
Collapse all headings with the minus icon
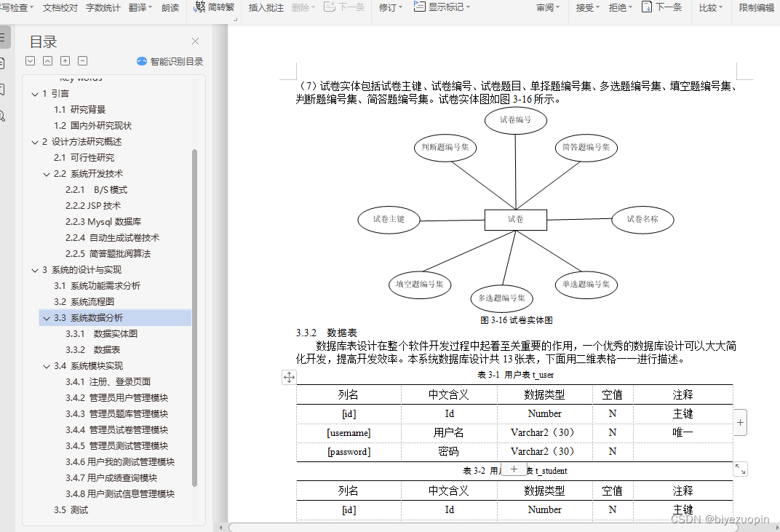click(82, 60)
